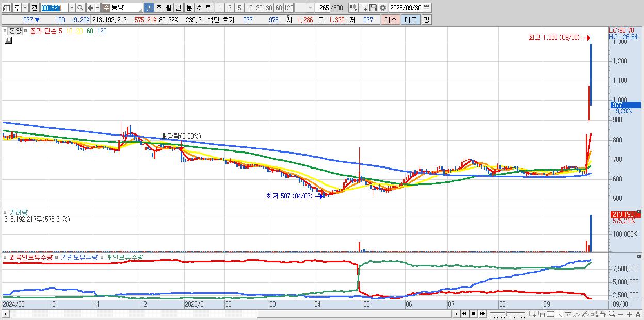Click the overlapping windows icon at bottom
The height and width of the screenshot is (320, 644).
542,314
